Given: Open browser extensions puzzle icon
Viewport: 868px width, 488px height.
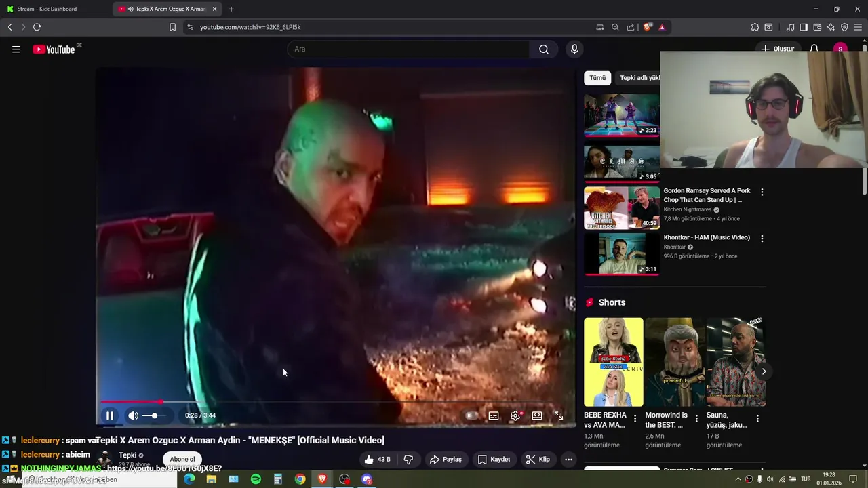Looking at the screenshot, I should [755, 27].
